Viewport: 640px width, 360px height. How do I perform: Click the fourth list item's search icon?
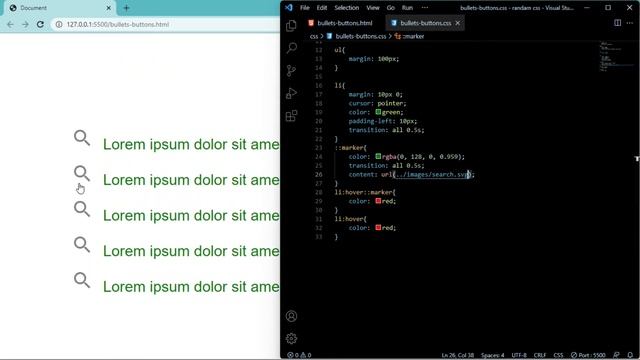click(82, 244)
